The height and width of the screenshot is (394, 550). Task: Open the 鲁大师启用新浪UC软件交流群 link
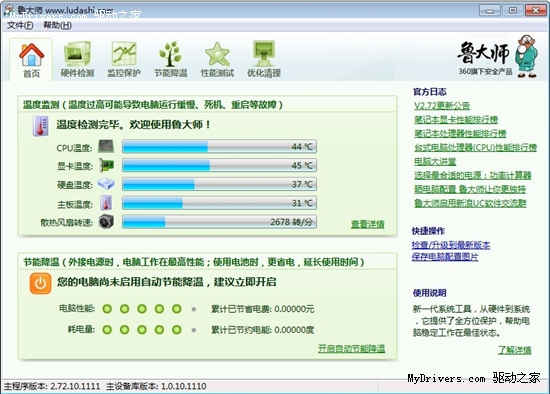[470, 203]
